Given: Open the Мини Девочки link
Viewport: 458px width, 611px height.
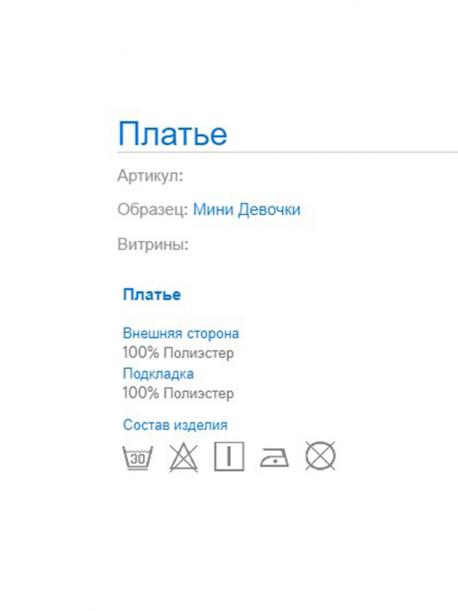Looking at the screenshot, I should coord(247,209).
